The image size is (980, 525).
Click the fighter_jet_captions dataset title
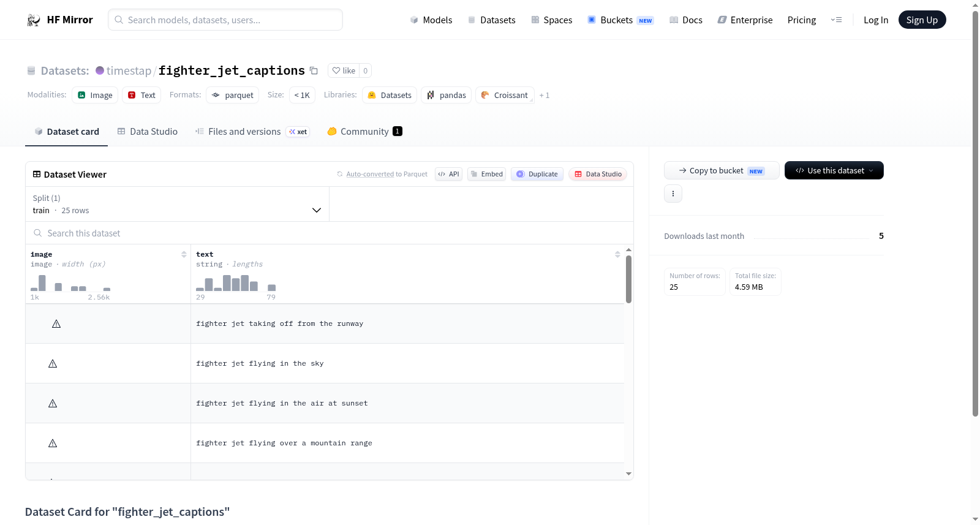pyautogui.click(x=232, y=70)
